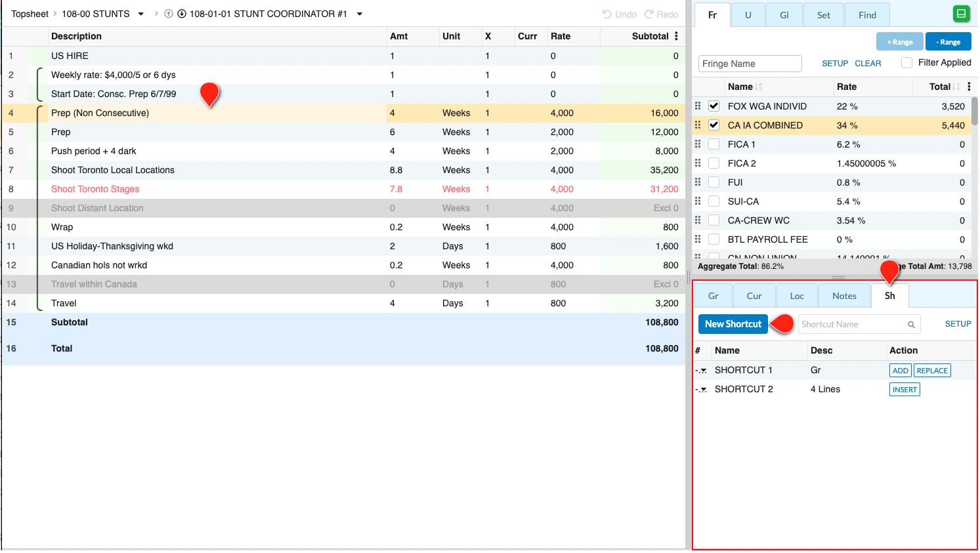Open the Find tab
The image size is (980, 553).
point(867,14)
